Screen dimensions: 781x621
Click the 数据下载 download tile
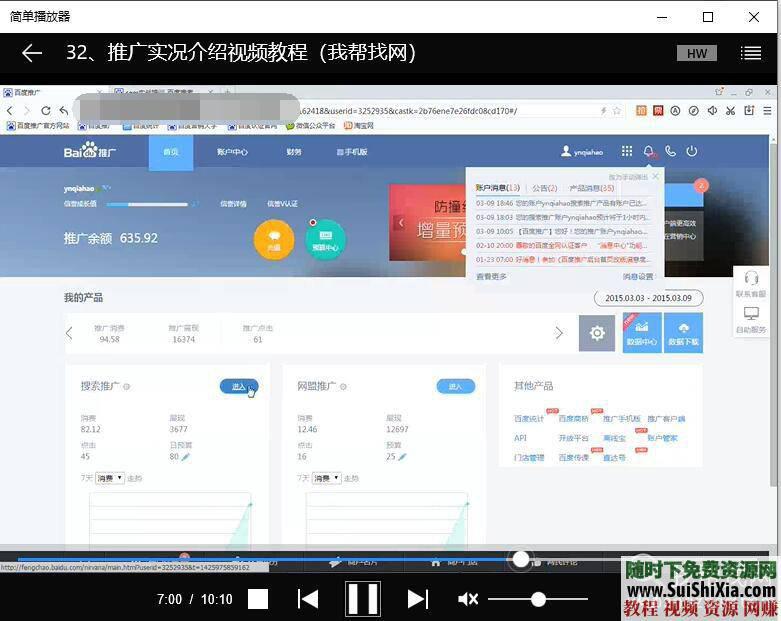(684, 333)
